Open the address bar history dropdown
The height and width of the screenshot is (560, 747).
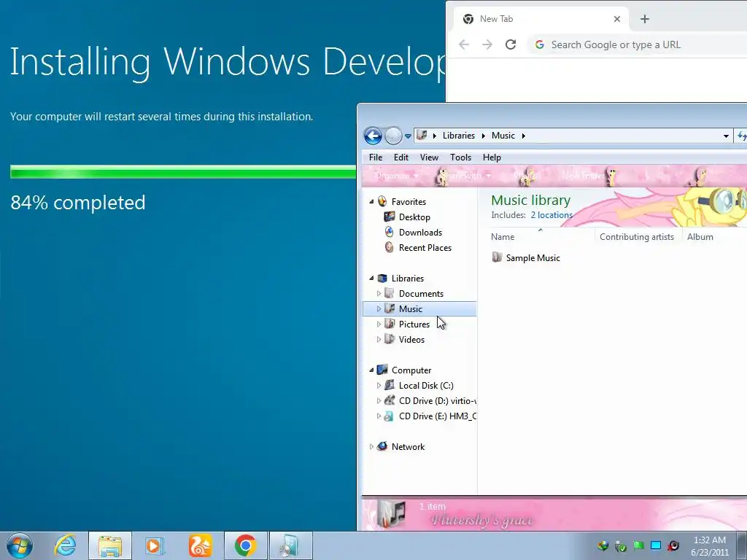(726, 136)
